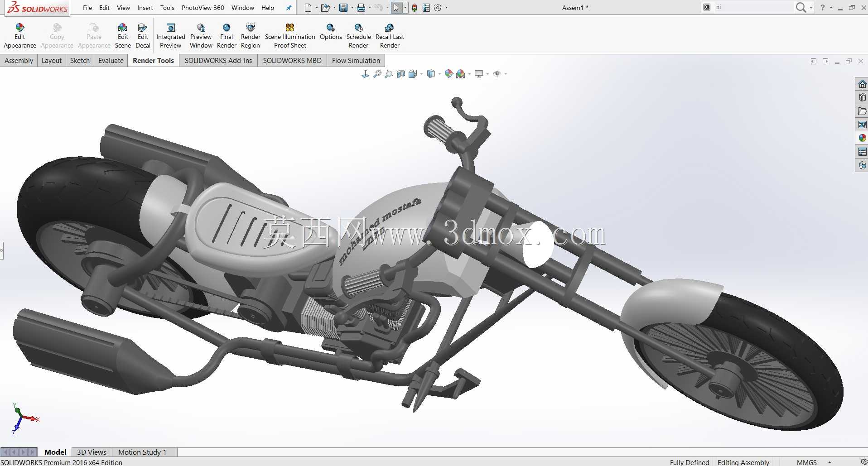Click the Edit Appearance icon in view toolbar

449,74
